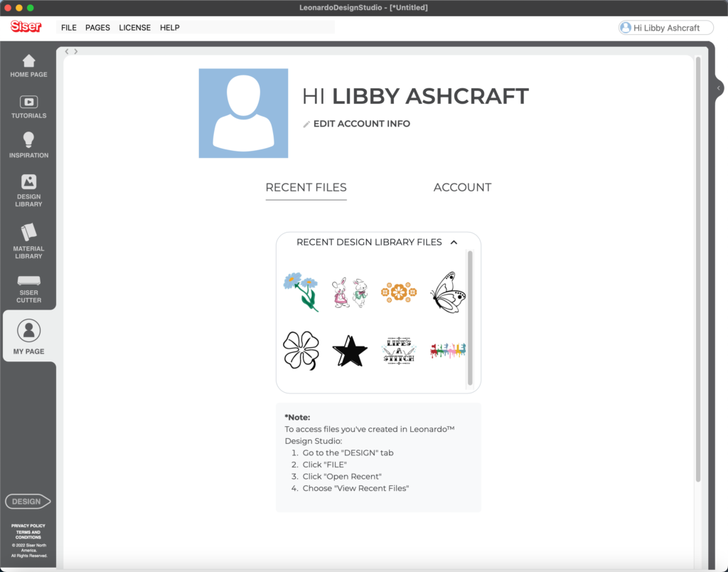Viewport: 728px width, 572px height.
Task: Click the 'Click "Open Recent"' step text
Action: tap(342, 476)
